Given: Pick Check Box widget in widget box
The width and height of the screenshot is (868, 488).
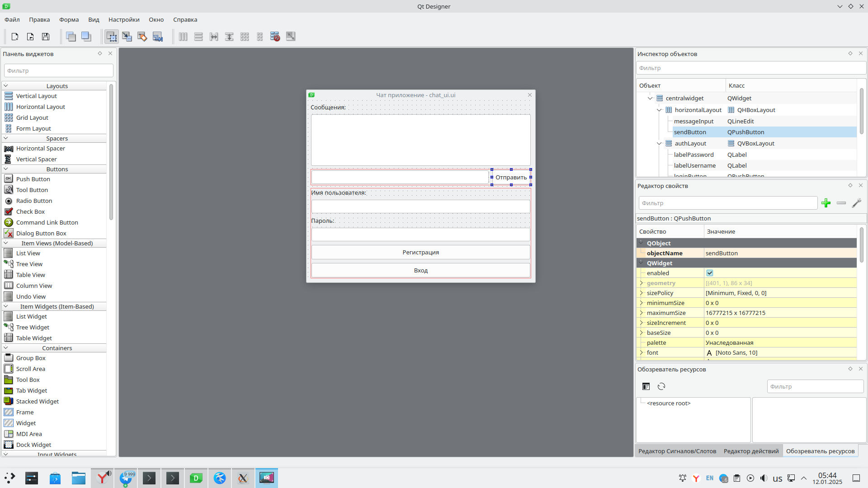Looking at the screenshot, I should [x=30, y=211].
